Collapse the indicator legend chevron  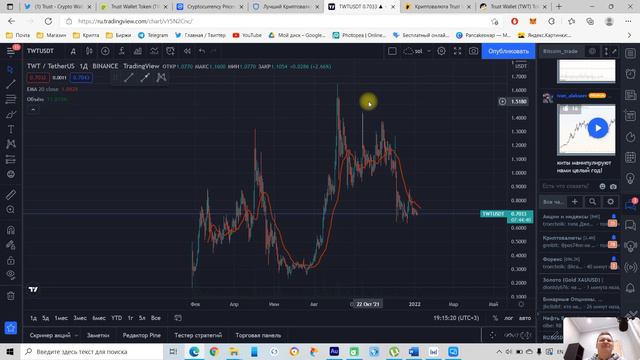coord(33,109)
